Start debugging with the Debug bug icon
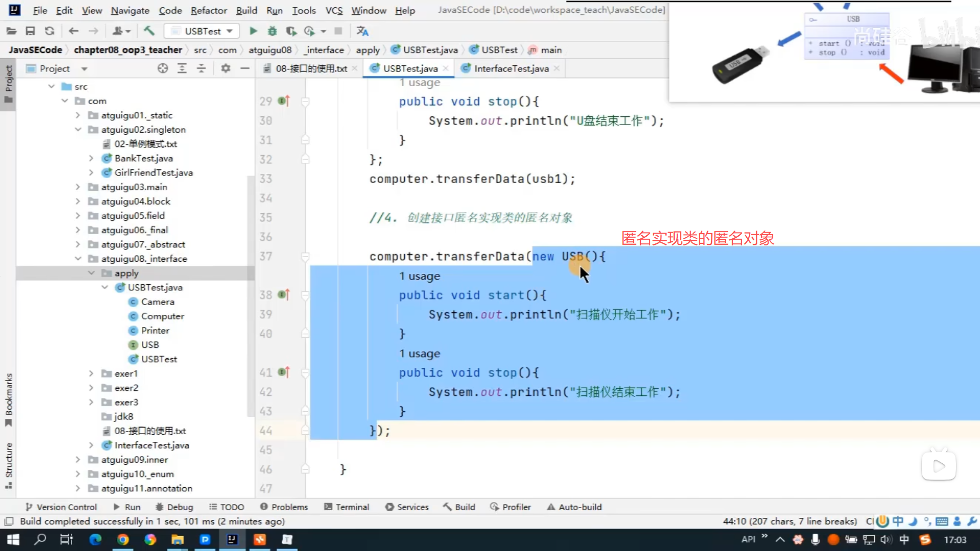Viewport: 980px width, 551px height. coord(272,31)
